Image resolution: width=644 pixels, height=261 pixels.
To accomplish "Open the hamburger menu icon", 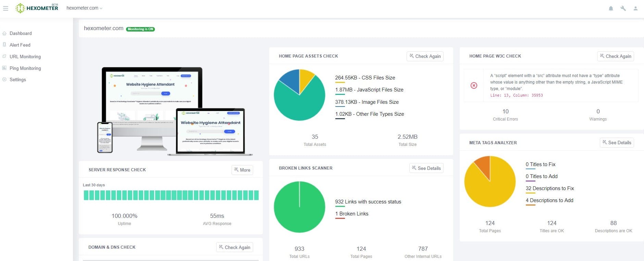I will (5, 8).
